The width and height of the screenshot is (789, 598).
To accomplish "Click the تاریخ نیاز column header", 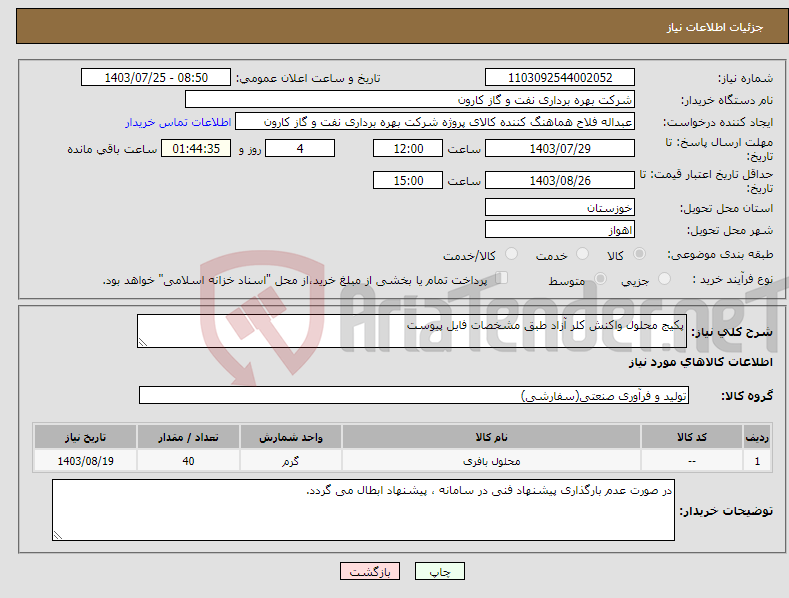I will pos(86,437).
